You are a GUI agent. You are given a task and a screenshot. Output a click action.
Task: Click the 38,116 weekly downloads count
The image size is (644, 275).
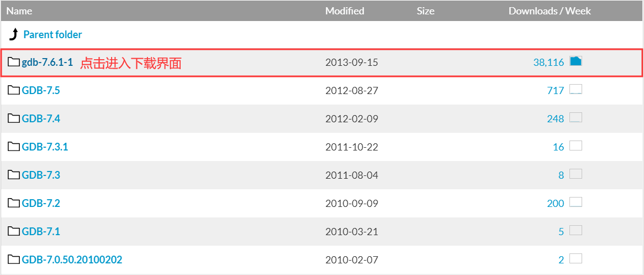tap(548, 63)
